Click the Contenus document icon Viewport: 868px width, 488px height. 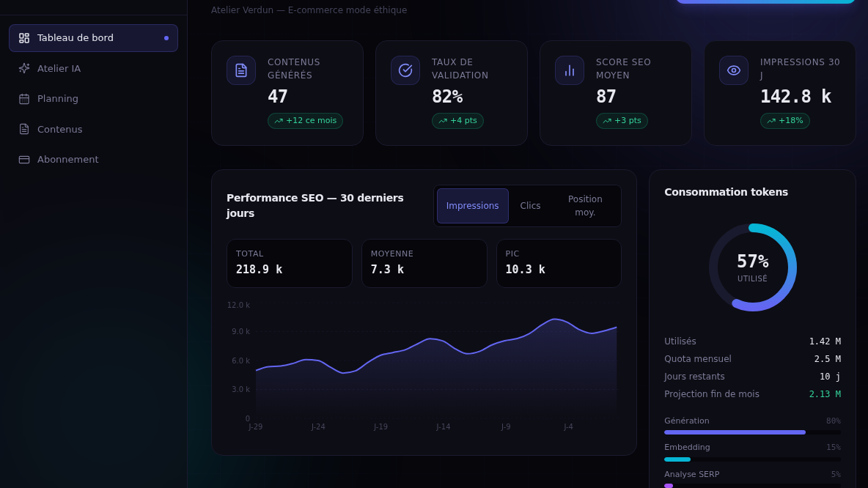23,129
